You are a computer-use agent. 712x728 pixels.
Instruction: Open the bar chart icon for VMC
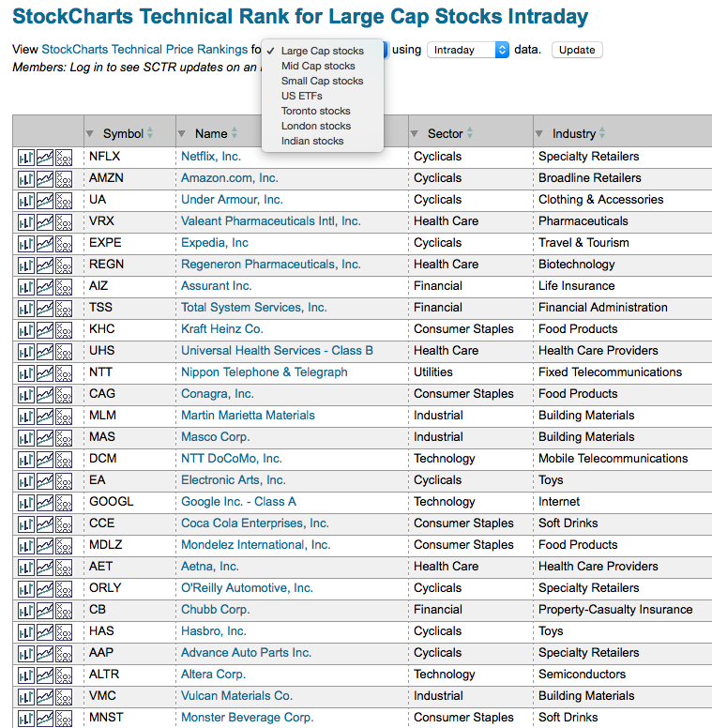click(26, 697)
